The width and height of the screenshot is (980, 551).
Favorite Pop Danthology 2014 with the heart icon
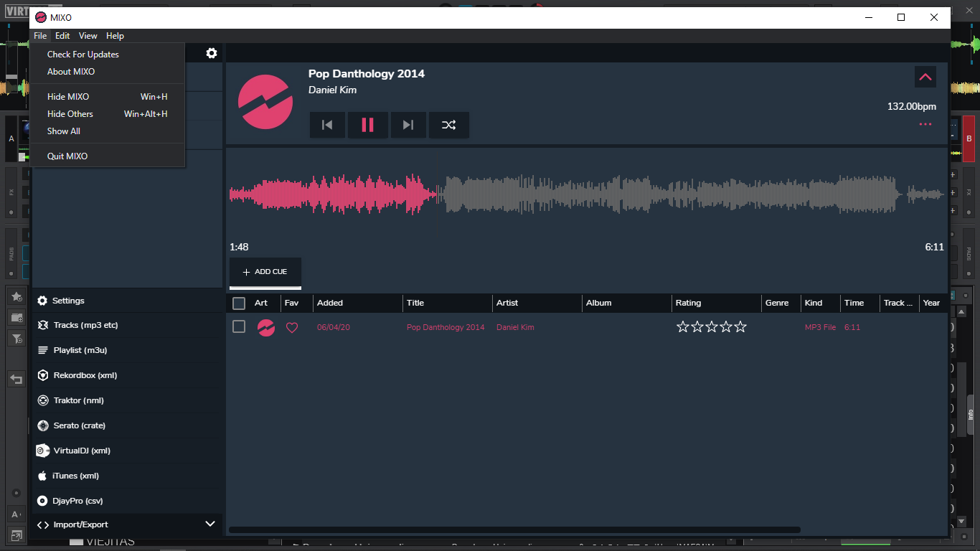pyautogui.click(x=292, y=327)
